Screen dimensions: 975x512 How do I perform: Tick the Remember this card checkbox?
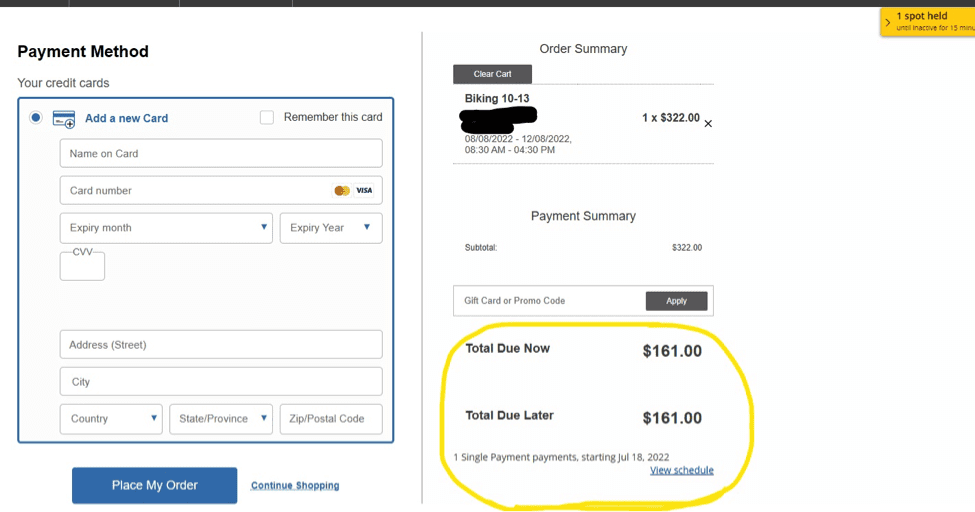(267, 117)
